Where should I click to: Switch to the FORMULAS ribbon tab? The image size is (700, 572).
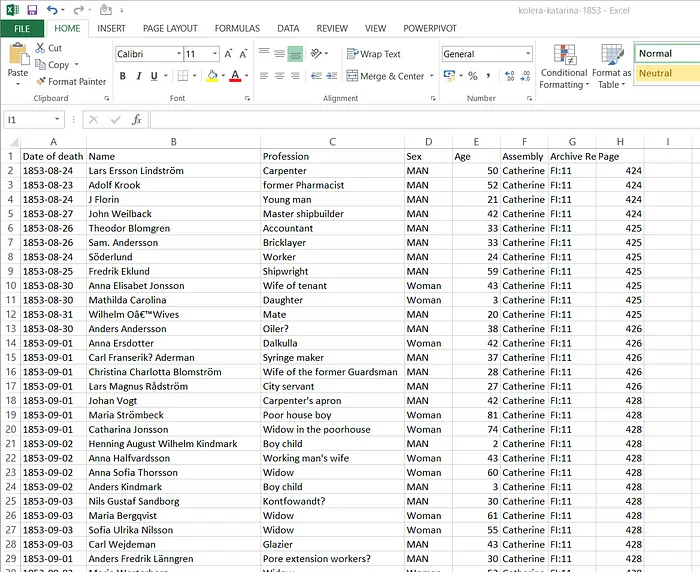236,28
